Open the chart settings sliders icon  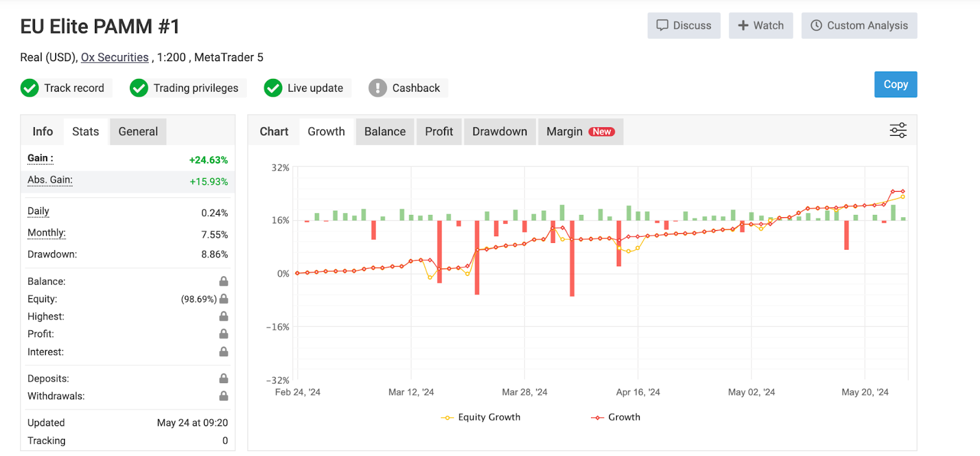point(898,130)
